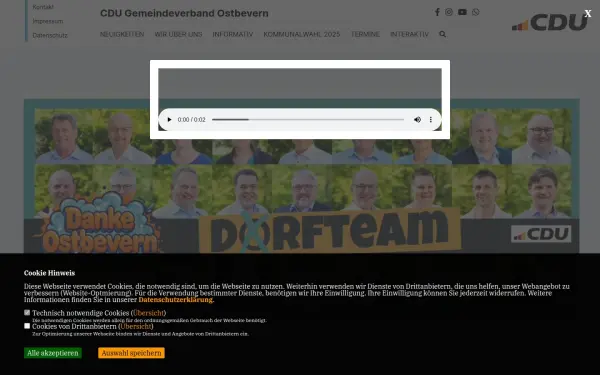Open the YouTube channel icon
The height and width of the screenshot is (375, 600).
pos(462,12)
